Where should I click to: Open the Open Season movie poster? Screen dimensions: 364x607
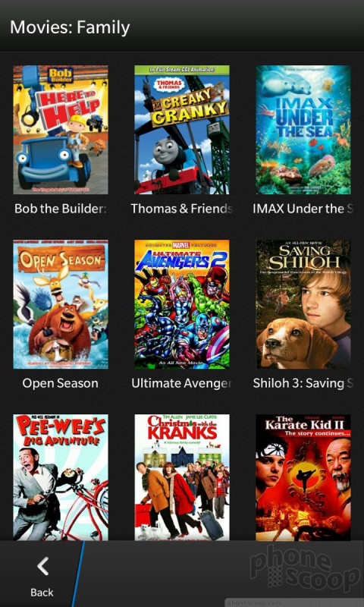pos(61,304)
